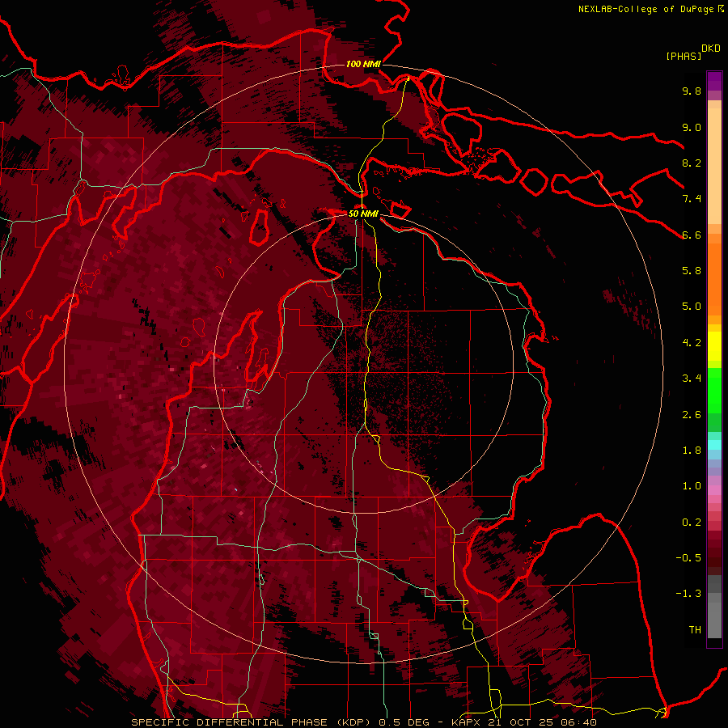Click the bright green segment of color scale
728x728 pixels.
[x=714, y=392]
